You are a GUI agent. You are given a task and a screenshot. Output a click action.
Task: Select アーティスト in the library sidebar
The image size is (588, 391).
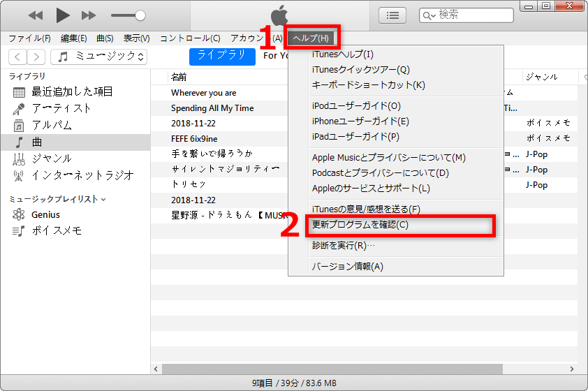61,108
